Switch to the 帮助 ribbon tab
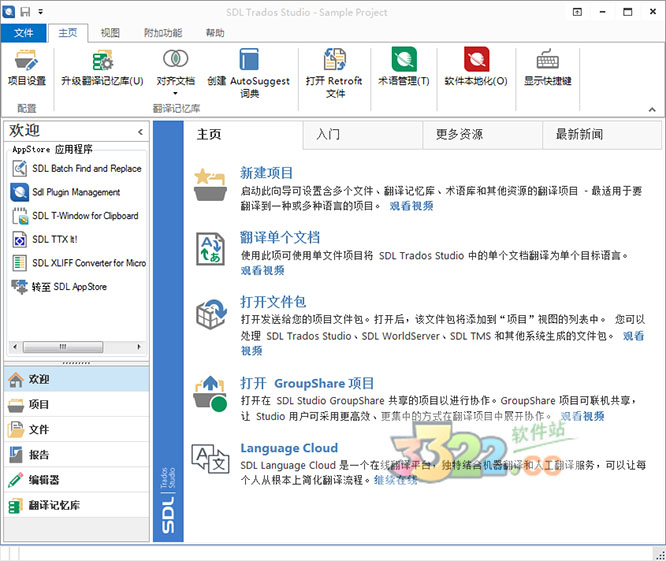The image size is (666, 561). pos(215,33)
